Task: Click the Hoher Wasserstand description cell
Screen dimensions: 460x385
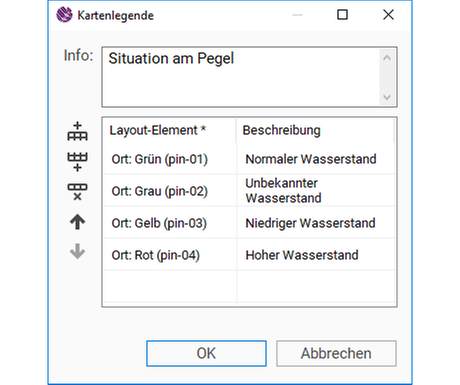Action: 316,255
